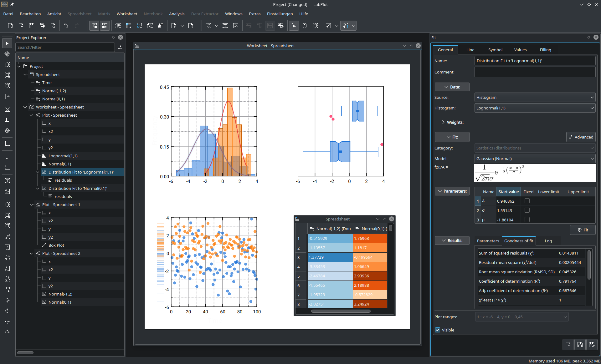Image resolution: width=601 pixels, height=364 pixels.
Task: Click the Fit button to run fitting
Action: click(x=584, y=230)
